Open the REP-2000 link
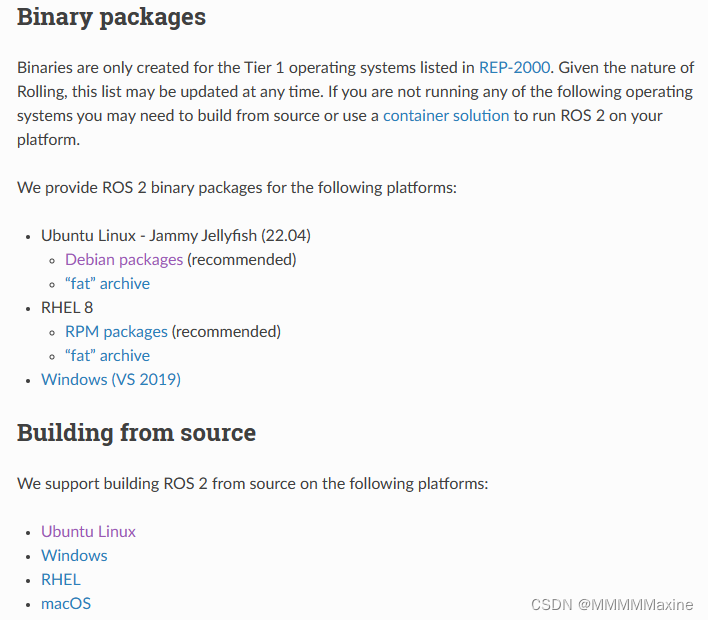 pos(514,67)
